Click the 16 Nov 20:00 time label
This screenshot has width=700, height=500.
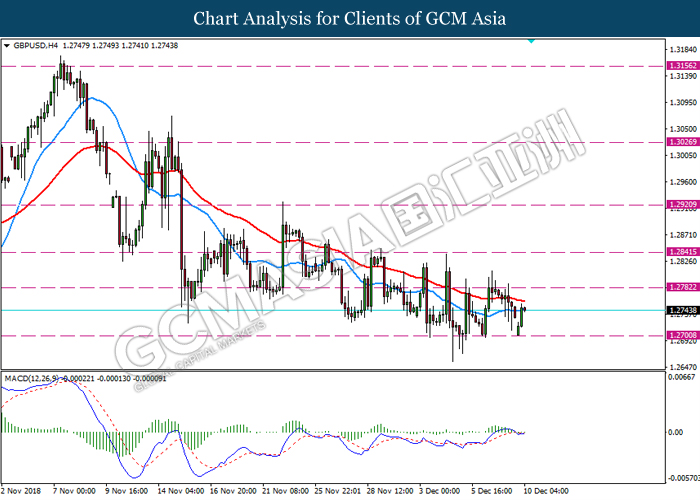click(233, 491)
